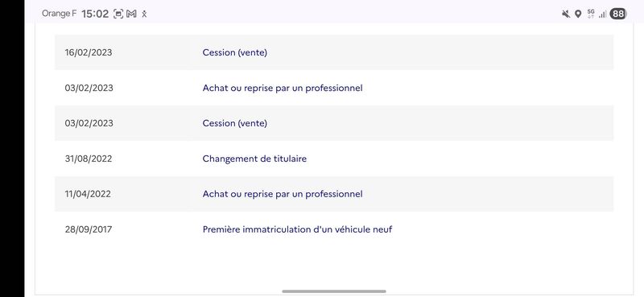This screenshot has height=297, width=644.
Task: Tap the screen capture icon in status bar
Action: [x=118, y=14]
